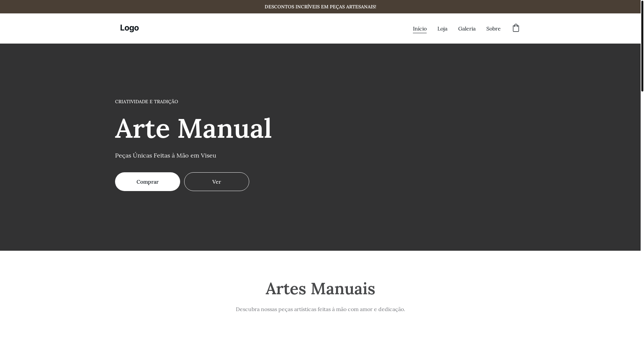Open the shopping bag cart icon
644x362 pixels.
point(516,28)
